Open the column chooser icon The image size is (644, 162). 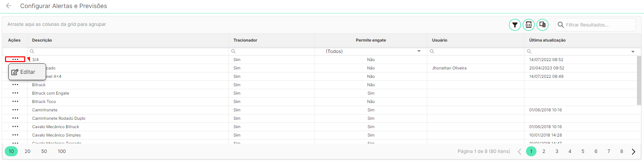pos(542,25)
